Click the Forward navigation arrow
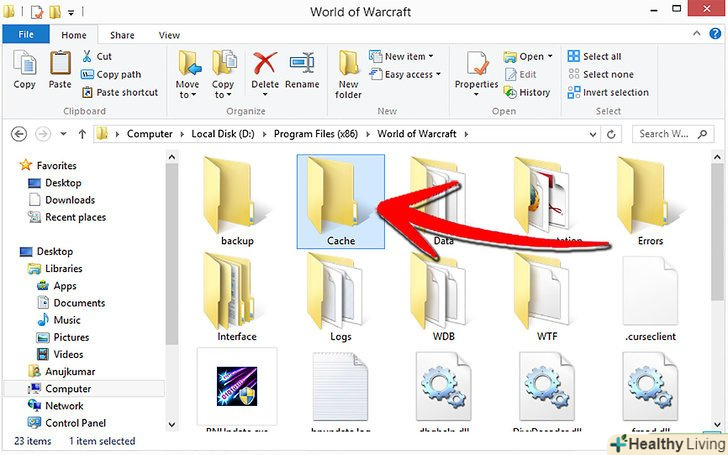Screen dimensions: 728x455 point(43,134)
